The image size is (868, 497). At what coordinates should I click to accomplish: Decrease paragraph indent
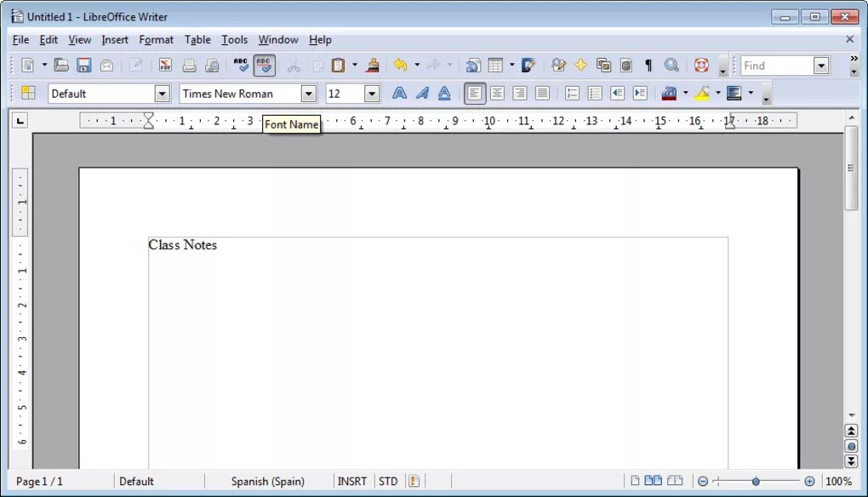point(617,94)
